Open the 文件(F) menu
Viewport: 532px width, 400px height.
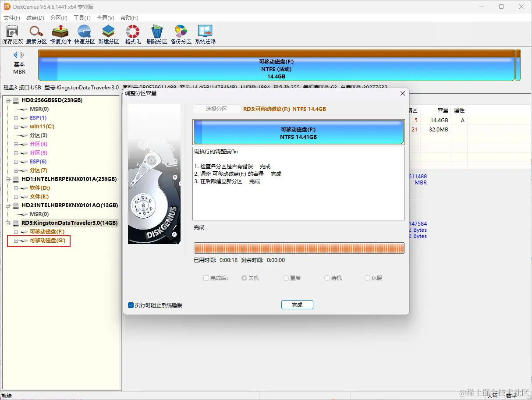coord(12,18)
